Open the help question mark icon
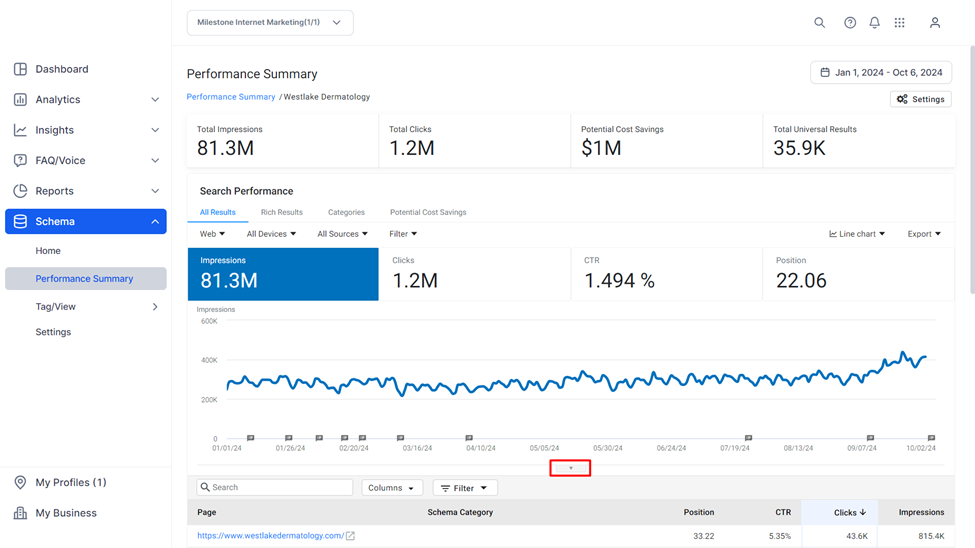 (x=849, y=23)
